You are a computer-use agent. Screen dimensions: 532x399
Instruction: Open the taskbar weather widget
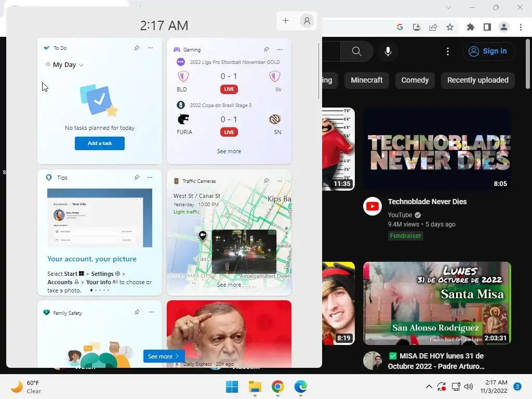tap(26, 387)
